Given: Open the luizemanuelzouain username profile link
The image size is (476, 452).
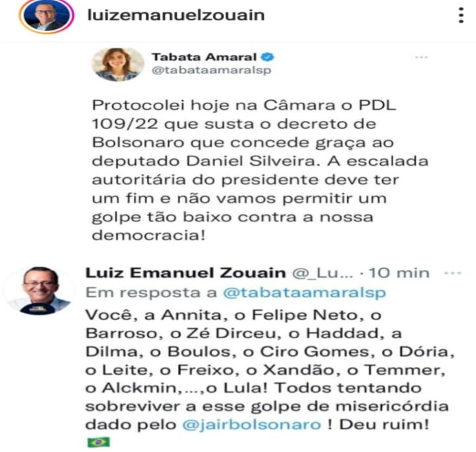Looking at the screenshot, I should click(x=176, y=15).
